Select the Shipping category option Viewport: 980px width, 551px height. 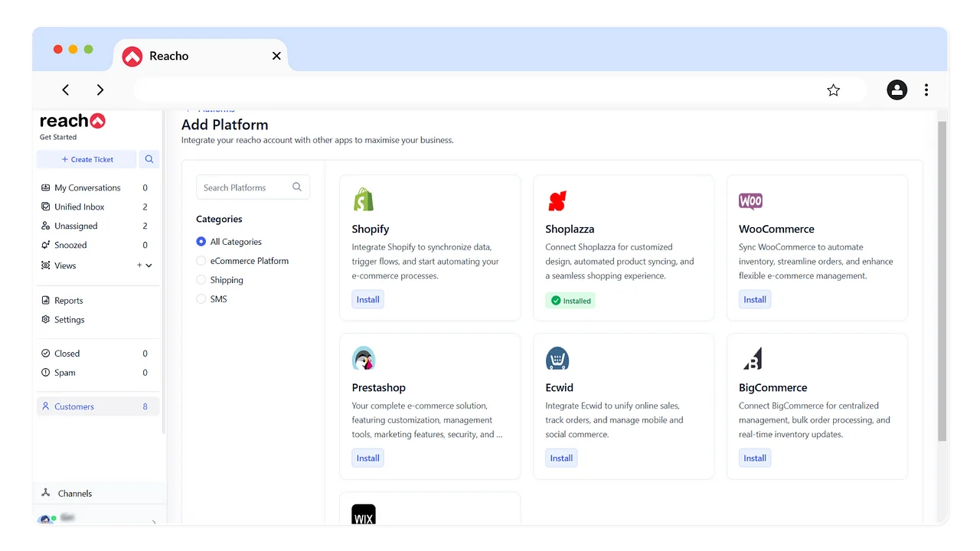[200, 279]
